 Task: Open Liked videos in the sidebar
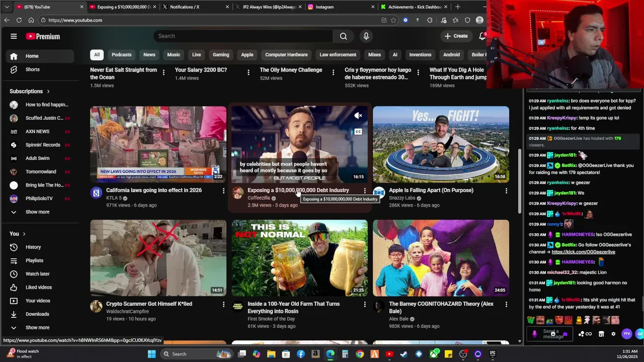40,287
